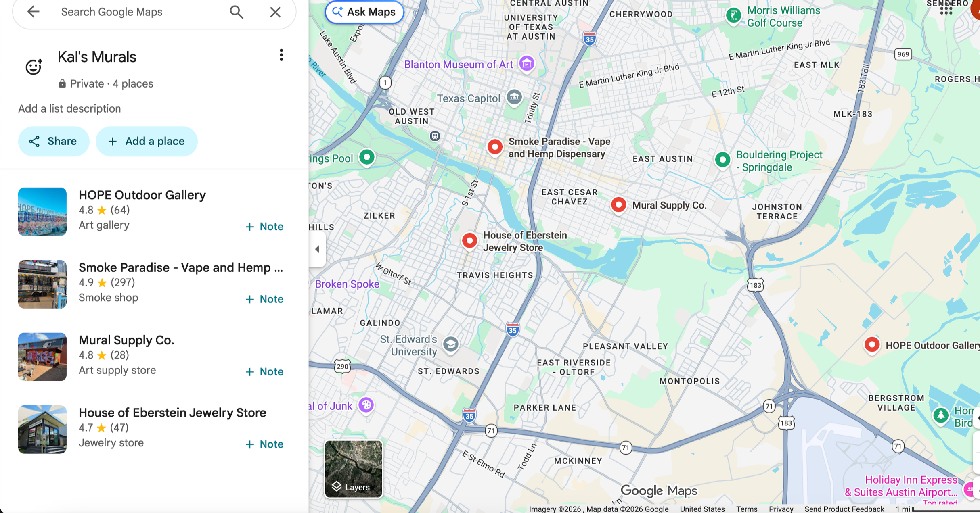Select the Springs Pool green marker
The height and width of the screenshot is (513, 980).
click(x=367, y=157)
